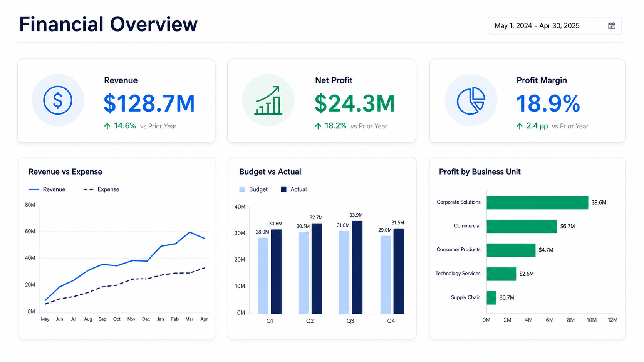Image resolution: width=644 pixels, height=362 pixels.
Task: Click the $24.3M net profit value
Action: pyautogui.click(x=355, y=103)
